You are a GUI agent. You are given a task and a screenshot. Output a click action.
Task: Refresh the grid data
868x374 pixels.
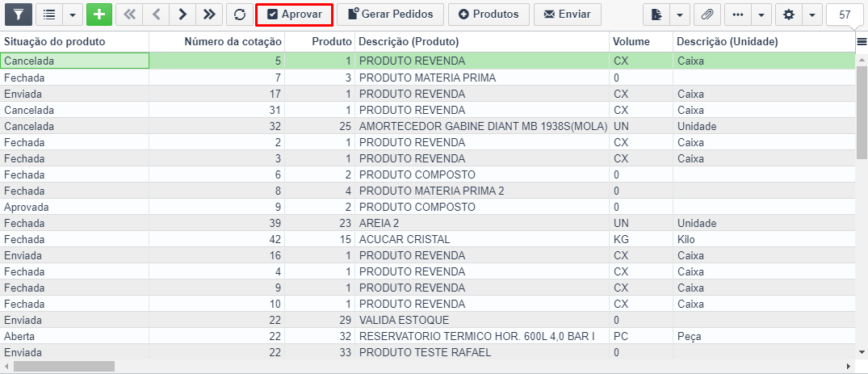pos(240,15)
